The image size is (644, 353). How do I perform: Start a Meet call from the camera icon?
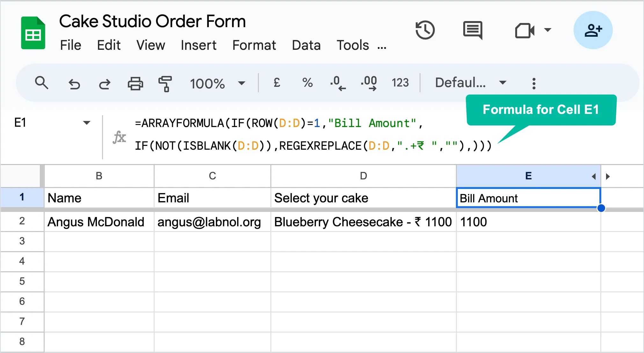click(524, 30)
